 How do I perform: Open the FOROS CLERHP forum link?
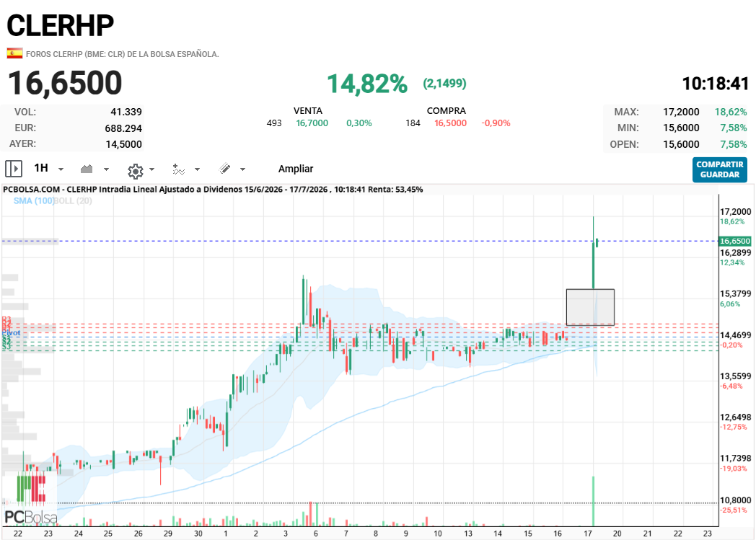[123, 54]
